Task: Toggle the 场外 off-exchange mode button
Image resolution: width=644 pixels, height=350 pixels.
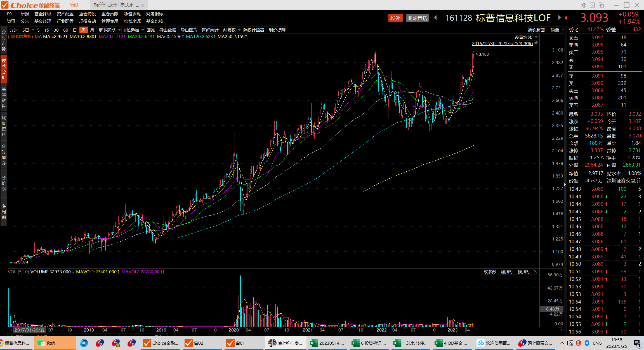Action: [x=395, y=18]
